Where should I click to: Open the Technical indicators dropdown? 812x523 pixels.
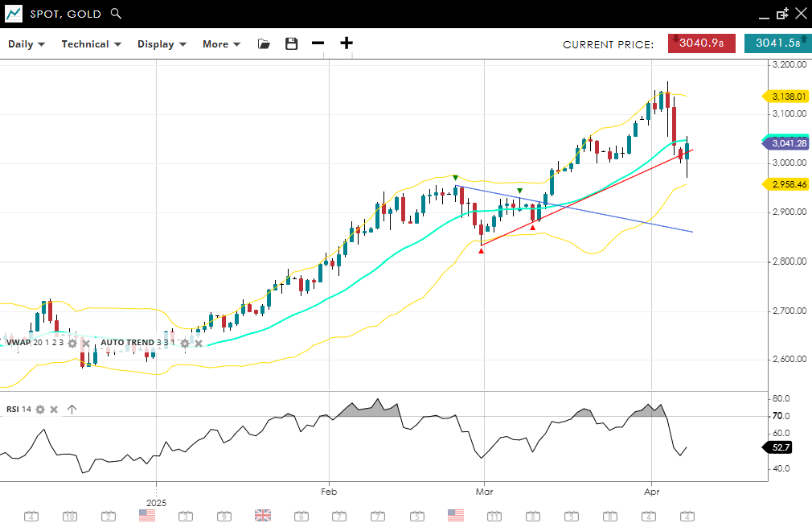[x=91, y=44]
